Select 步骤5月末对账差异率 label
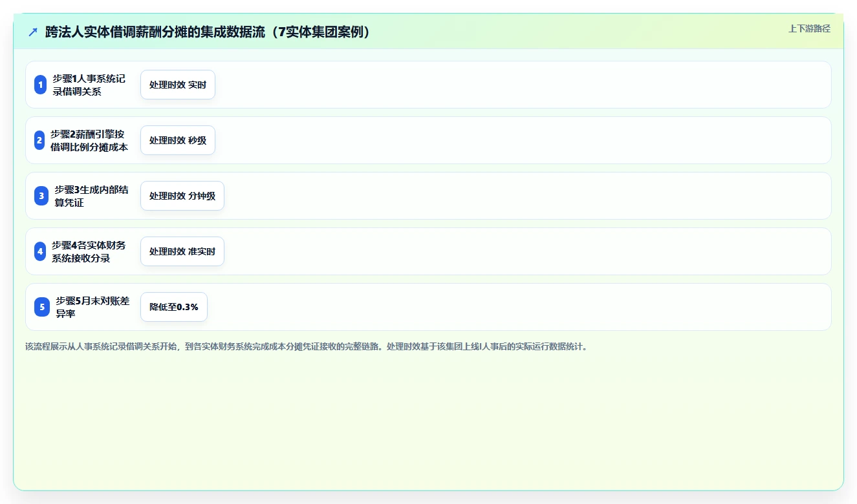857x504 pixels. pos(92,307)
